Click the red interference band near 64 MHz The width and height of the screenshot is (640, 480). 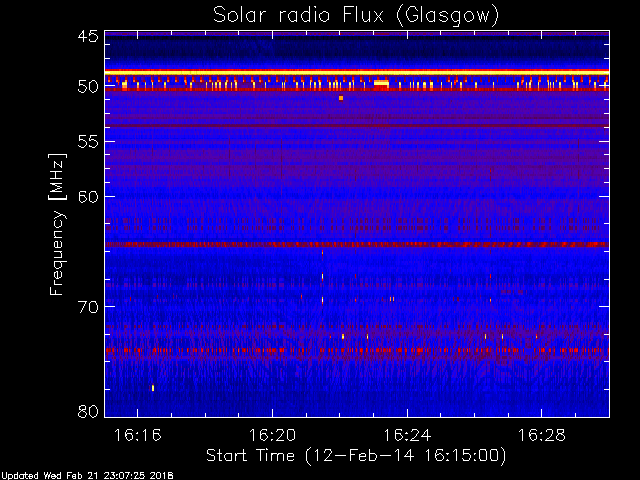(x=357, y=244)
